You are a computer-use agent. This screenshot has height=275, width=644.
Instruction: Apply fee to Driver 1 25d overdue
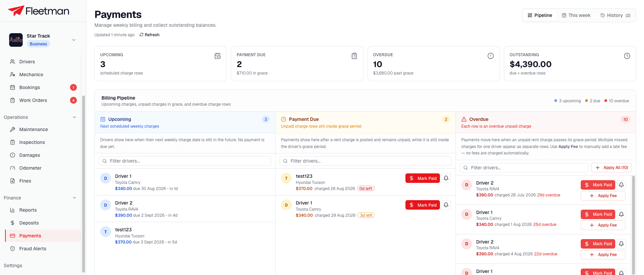[603, 225]
